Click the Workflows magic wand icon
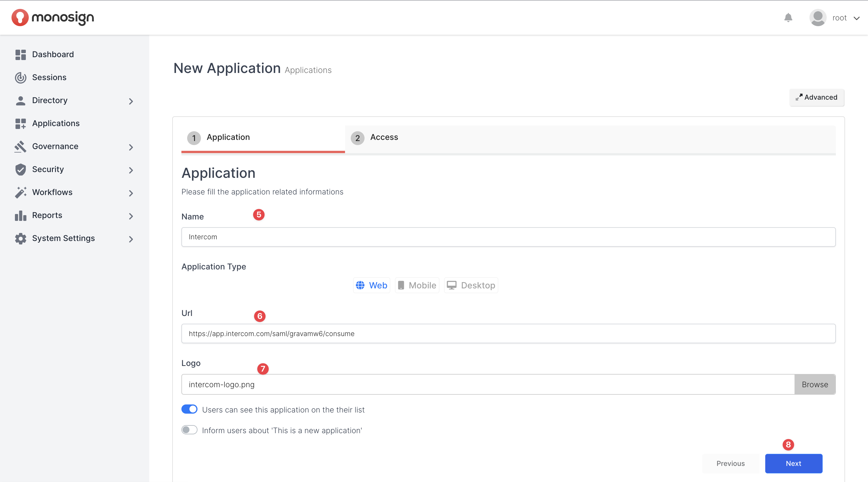868x482 pixels. (21, 192)
